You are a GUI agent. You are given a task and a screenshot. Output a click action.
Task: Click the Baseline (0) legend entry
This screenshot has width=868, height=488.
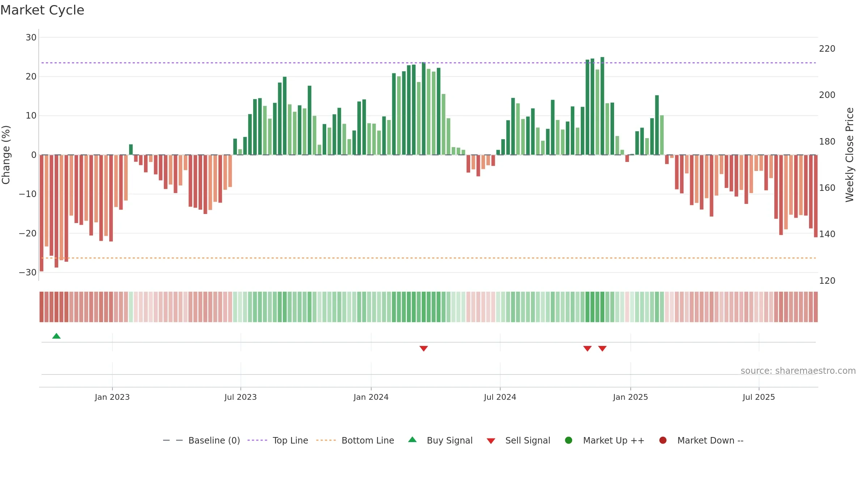click(x=201, y=440)
